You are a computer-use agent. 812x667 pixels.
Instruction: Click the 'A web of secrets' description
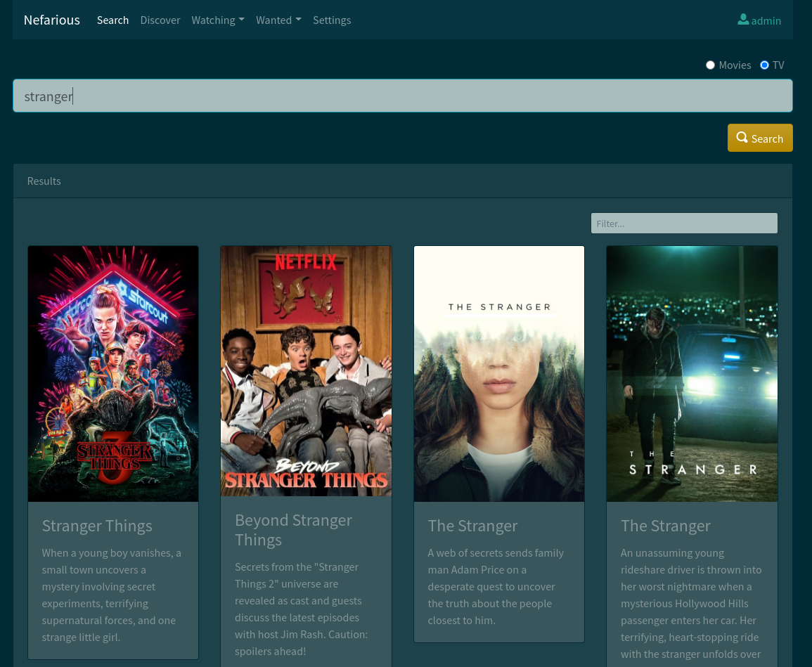496,587
